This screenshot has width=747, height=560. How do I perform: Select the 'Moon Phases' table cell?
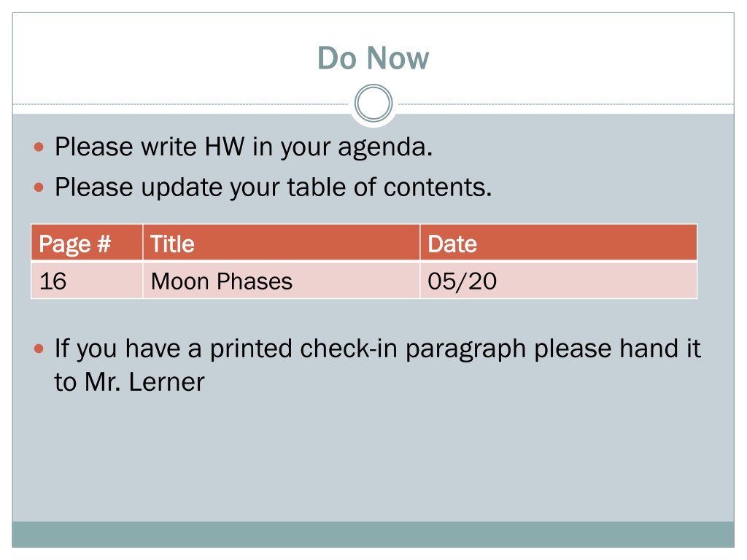[281, 281]
